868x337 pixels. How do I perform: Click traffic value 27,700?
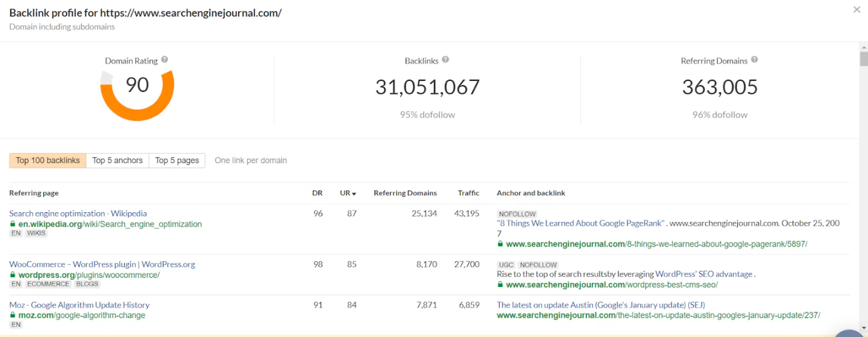coord(467,264)
